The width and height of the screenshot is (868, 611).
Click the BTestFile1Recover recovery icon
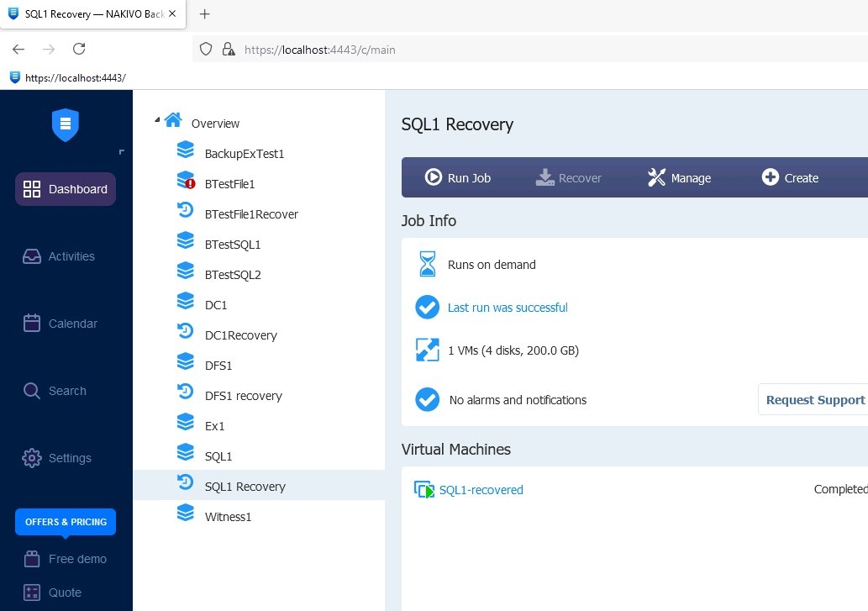[185, 210]
